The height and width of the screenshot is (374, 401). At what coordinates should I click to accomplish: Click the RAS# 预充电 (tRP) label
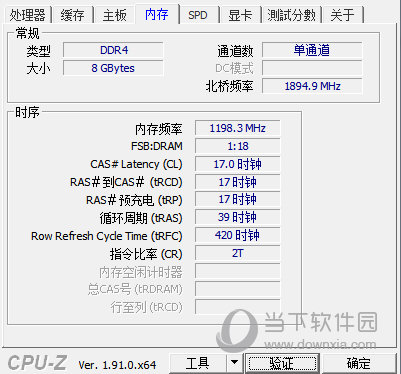tap(134, 200)
